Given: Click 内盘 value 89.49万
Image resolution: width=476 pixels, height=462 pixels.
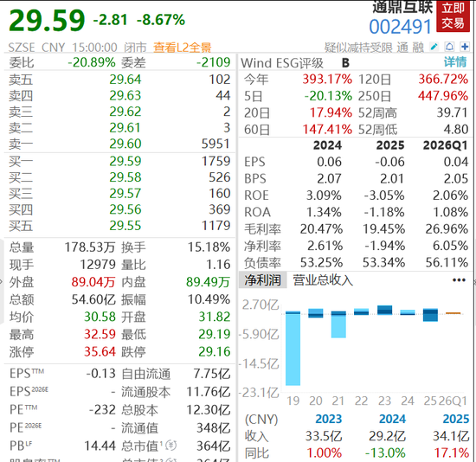Looking at the screenshot, I should pyautogui.click(x=208, y=282).
